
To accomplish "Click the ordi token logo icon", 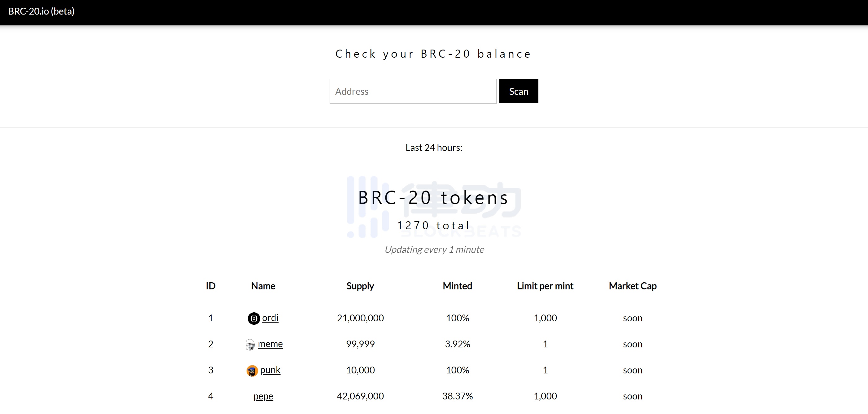I will tap(254, 318).
